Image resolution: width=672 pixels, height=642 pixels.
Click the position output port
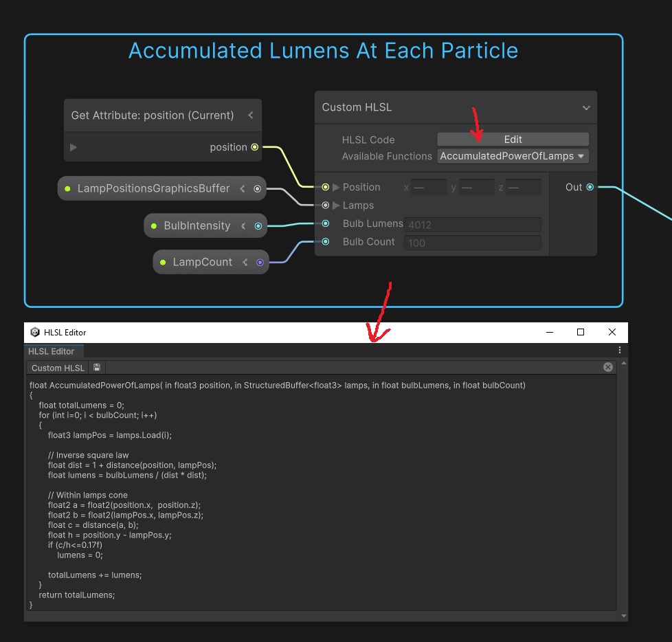click(x=255, y=147)
